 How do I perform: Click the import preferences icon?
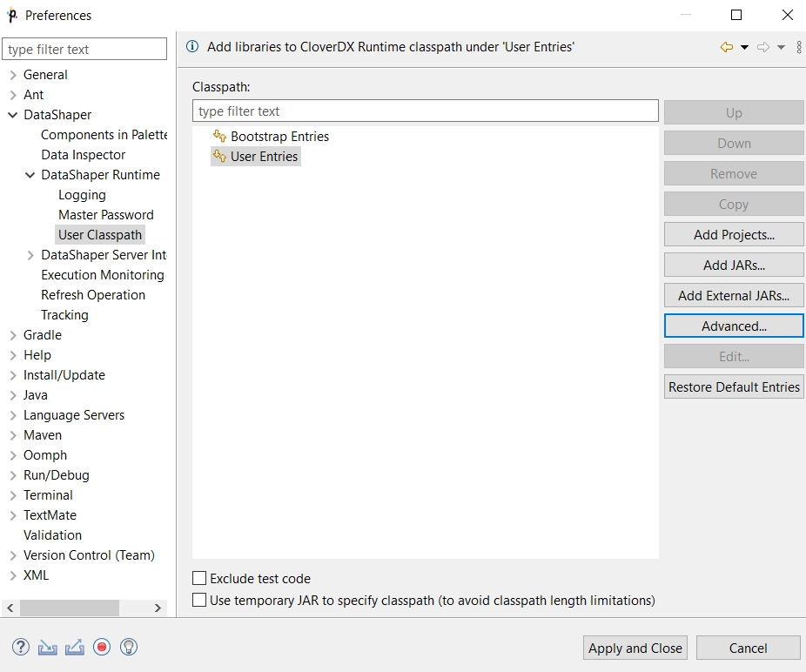coord(48,647)
